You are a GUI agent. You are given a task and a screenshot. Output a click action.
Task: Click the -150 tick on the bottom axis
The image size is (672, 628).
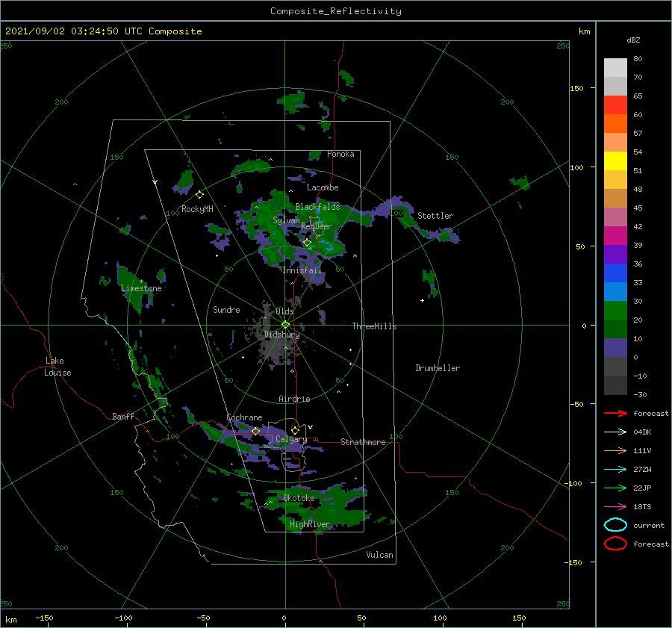pyautogui.click(x=44, y=618)
